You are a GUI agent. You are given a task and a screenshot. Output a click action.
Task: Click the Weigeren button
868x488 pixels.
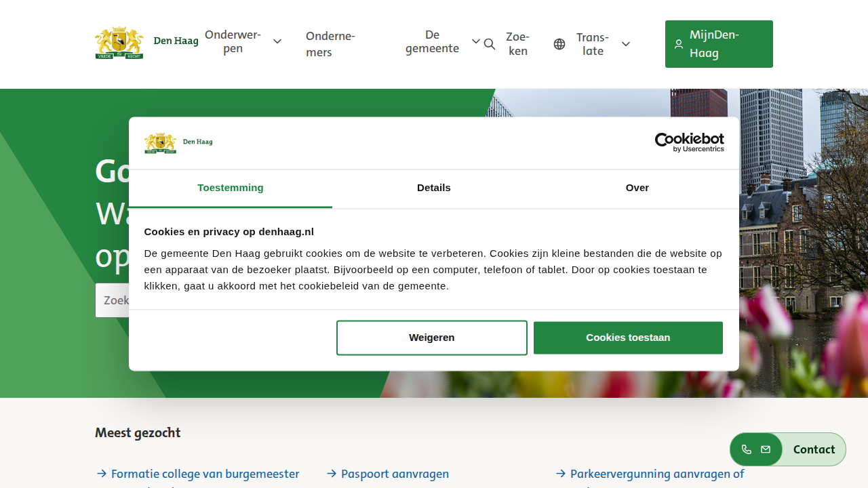431,337
